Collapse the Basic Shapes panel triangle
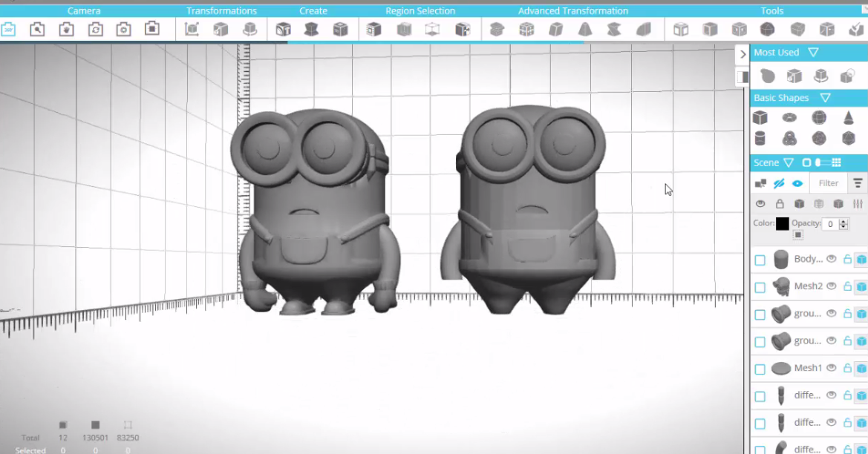The width and height of the screenshot is (868, 454). tap(826, 98)
